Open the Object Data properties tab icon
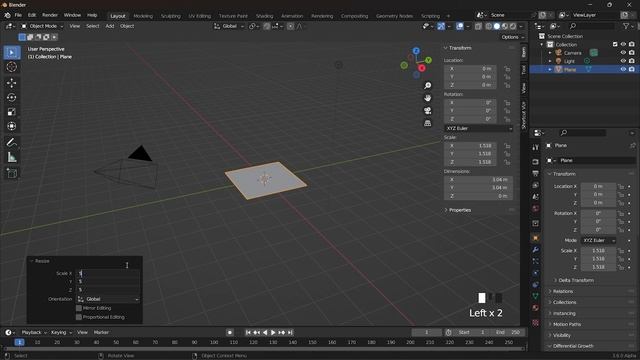 [536, 296]
